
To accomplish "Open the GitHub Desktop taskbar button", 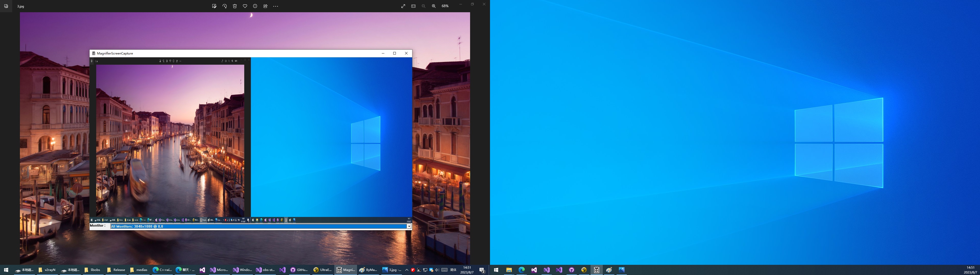I will pos(299,270).
